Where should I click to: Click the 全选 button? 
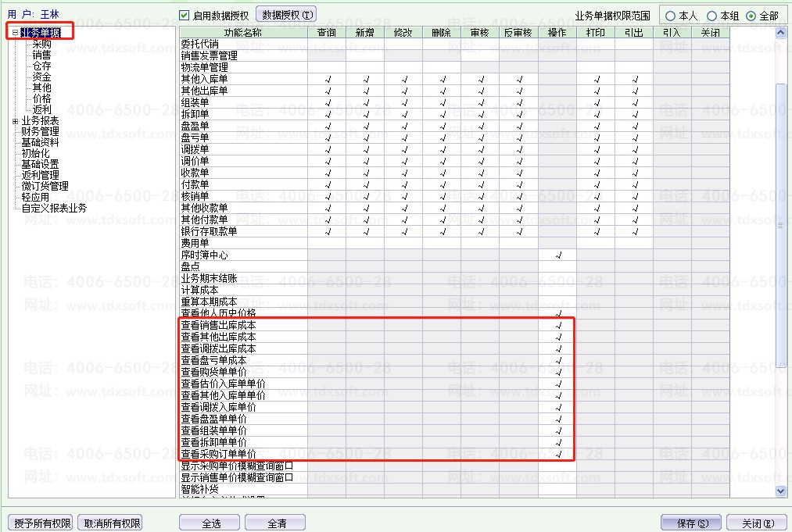(210, 523)
